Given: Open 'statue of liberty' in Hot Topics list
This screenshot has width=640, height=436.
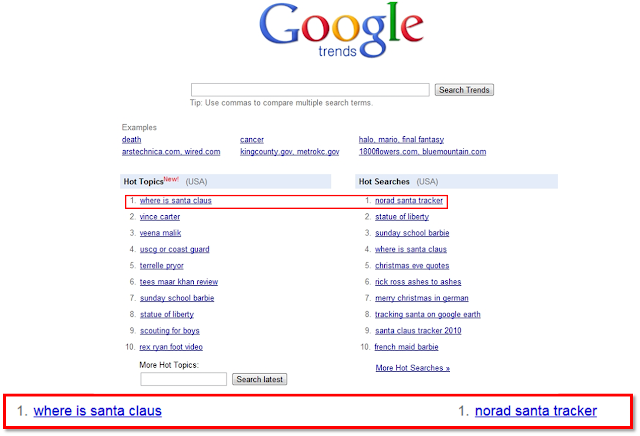Looking at the screenshot, I should (x=167, y=315).
